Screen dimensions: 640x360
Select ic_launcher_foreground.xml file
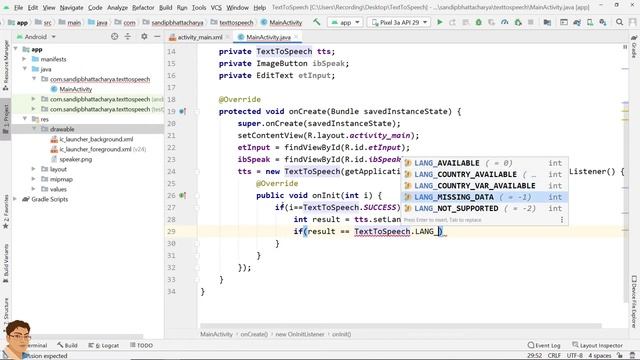pyautogui.click(x=95, y=149)
